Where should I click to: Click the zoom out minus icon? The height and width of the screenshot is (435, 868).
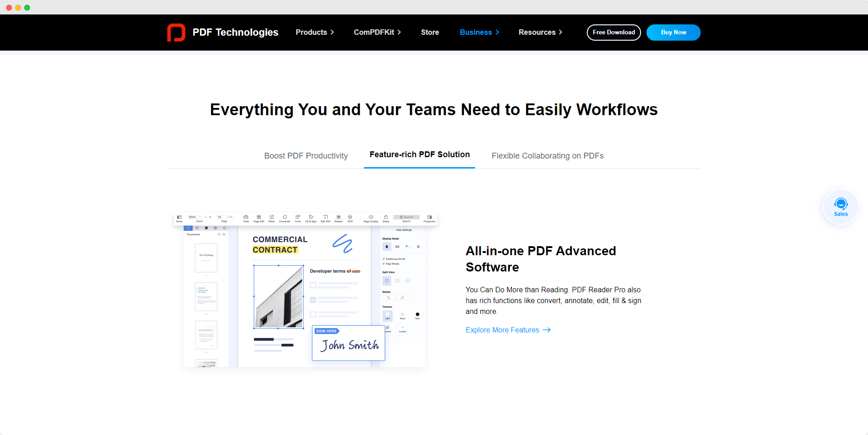pyautogui.click(x=205, y=217)
